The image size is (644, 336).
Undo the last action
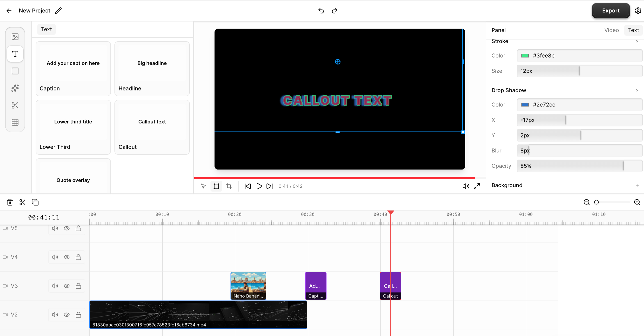pyautogui.click(x=321, y=11)
